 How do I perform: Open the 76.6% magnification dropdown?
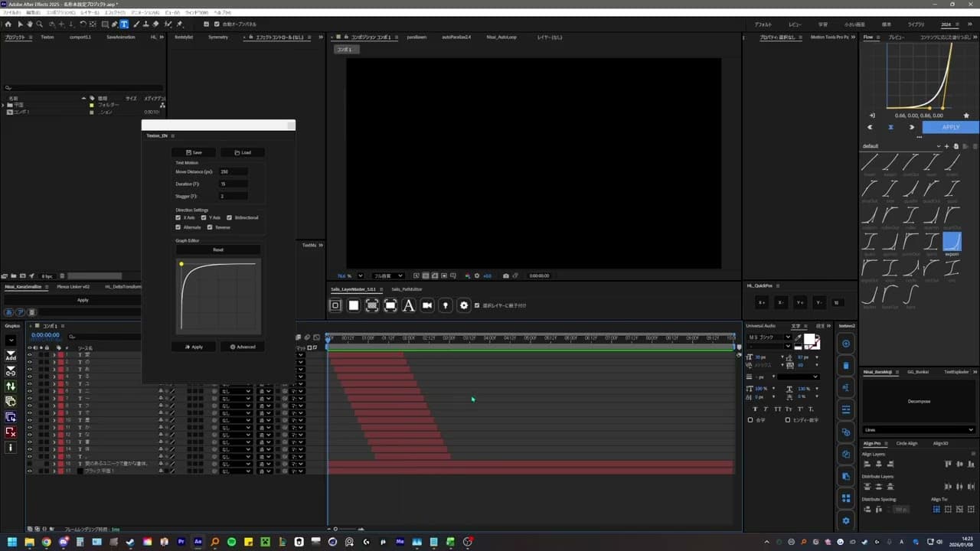point(346,275)
